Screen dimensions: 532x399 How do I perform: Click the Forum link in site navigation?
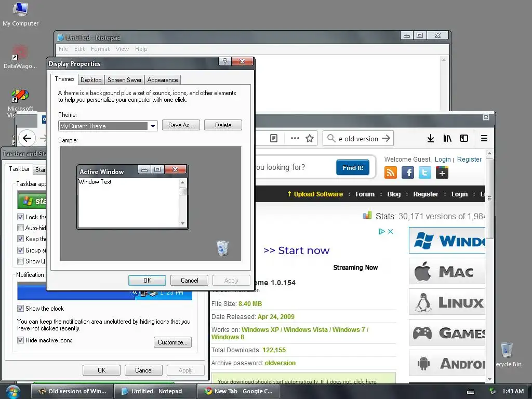tap(365, 194)
